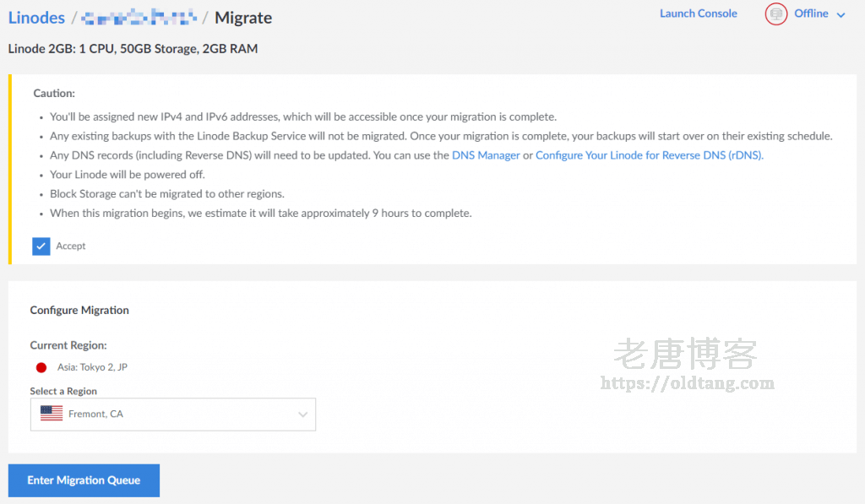The height and width of the screenshot is (504, 865).
Task: Click the Accept checkbox label
Action: coord(71,246)
